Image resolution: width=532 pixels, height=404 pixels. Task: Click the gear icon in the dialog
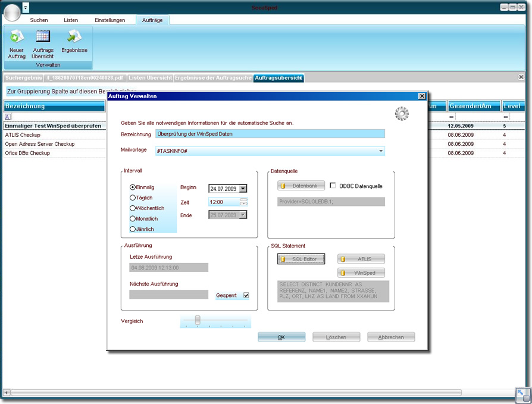[402, 114]
